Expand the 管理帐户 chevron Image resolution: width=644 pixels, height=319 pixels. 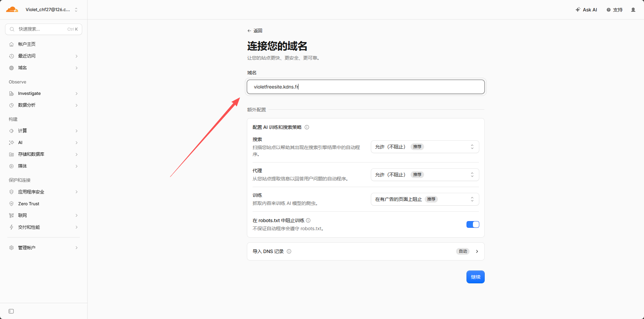click(x=76, y=248)
